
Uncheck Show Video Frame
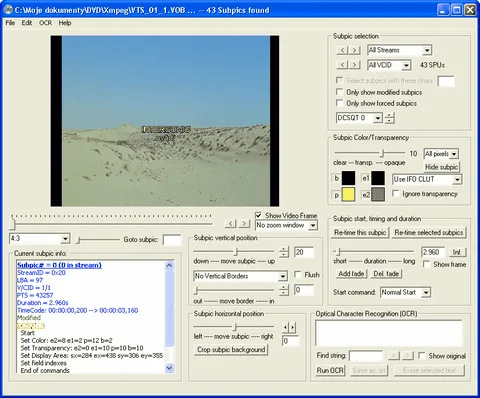pos(258,215)
